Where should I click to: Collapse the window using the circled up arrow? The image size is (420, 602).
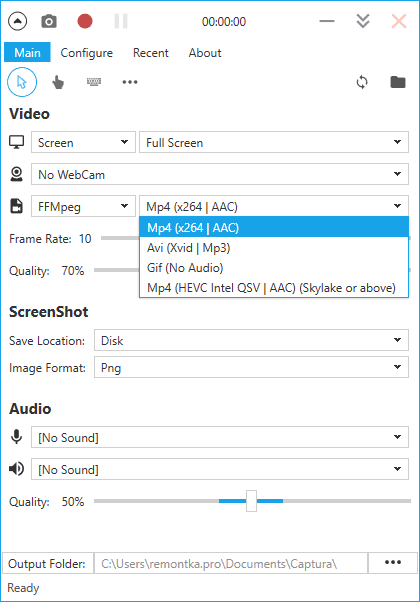(x=17, y=22)
